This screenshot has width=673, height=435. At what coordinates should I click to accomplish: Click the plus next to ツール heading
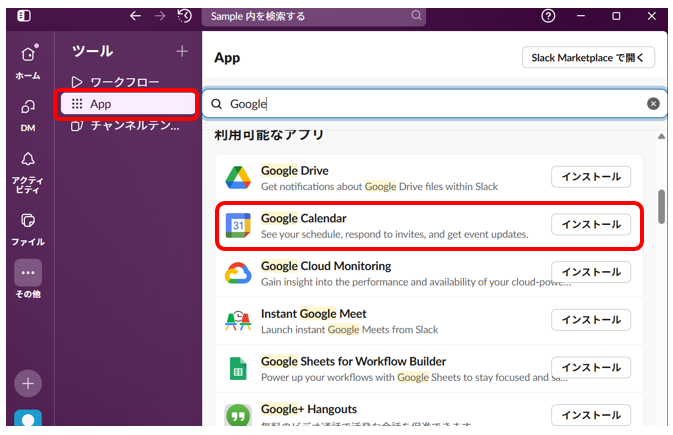click(182, 51)
